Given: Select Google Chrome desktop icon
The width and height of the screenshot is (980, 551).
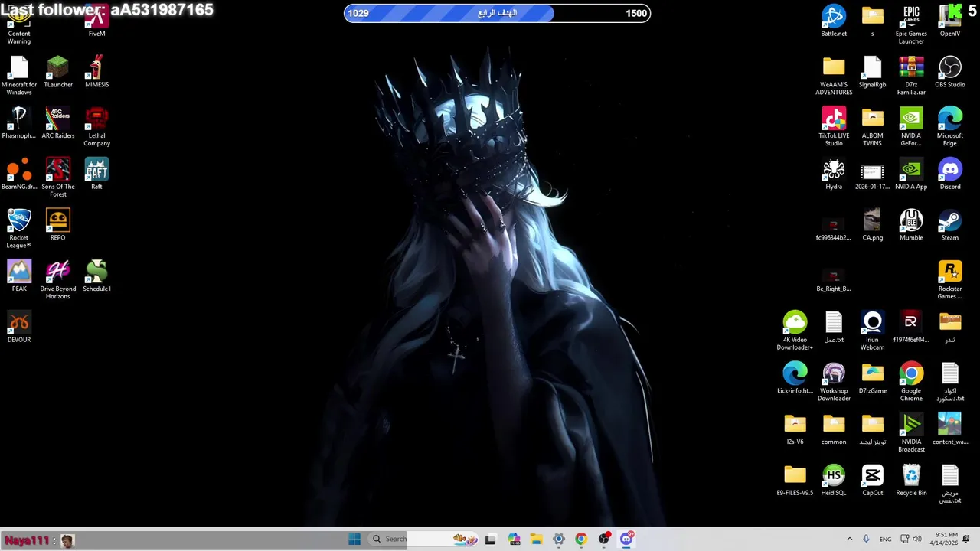Looking at the screenshot, I should pos(911,382).
